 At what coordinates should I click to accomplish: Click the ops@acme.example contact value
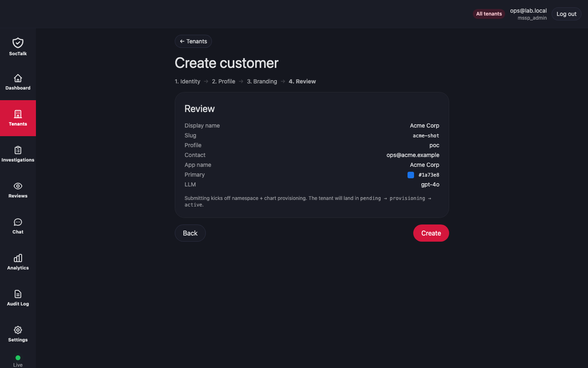click(413, 155)
